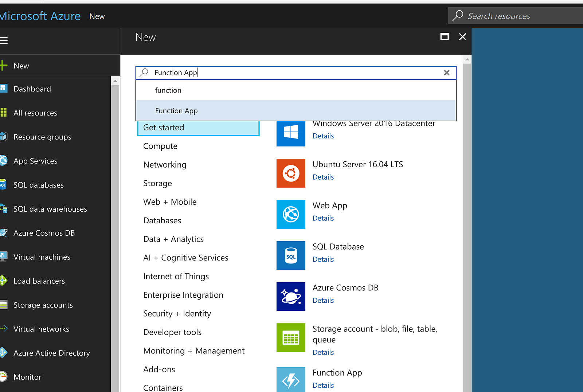Open the Security + Identity category
Viewport: 583px width, 392px height.
177,313
